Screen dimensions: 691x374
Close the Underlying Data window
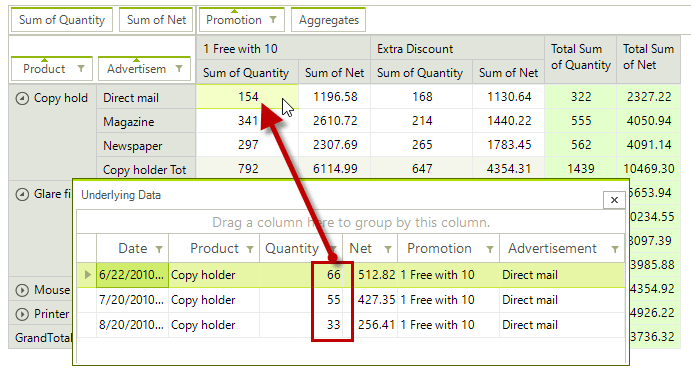point(614,200)
